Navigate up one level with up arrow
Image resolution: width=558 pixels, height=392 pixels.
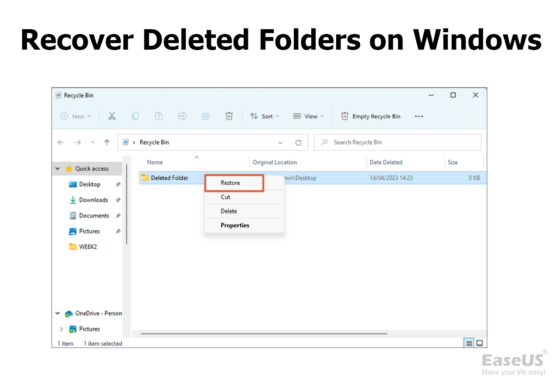[x=107, y=142]
